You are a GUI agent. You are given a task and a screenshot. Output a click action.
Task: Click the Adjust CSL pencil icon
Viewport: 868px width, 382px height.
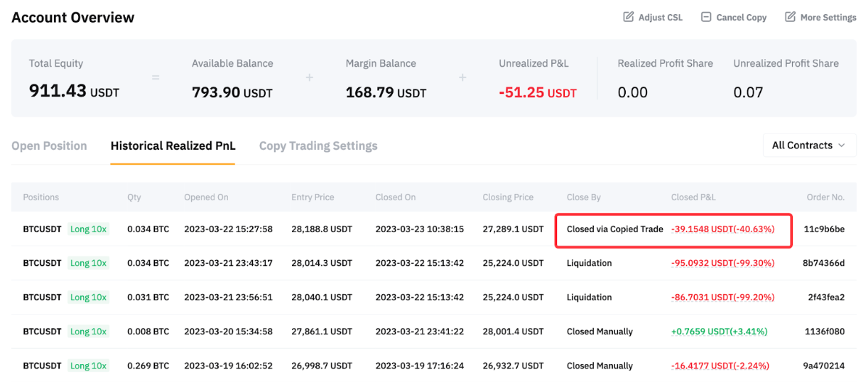pyautogui.click(x=628, y=17)
